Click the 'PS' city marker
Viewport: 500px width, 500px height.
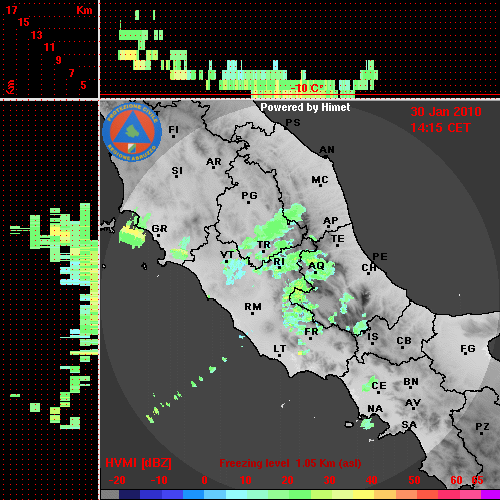click(293, 123)
